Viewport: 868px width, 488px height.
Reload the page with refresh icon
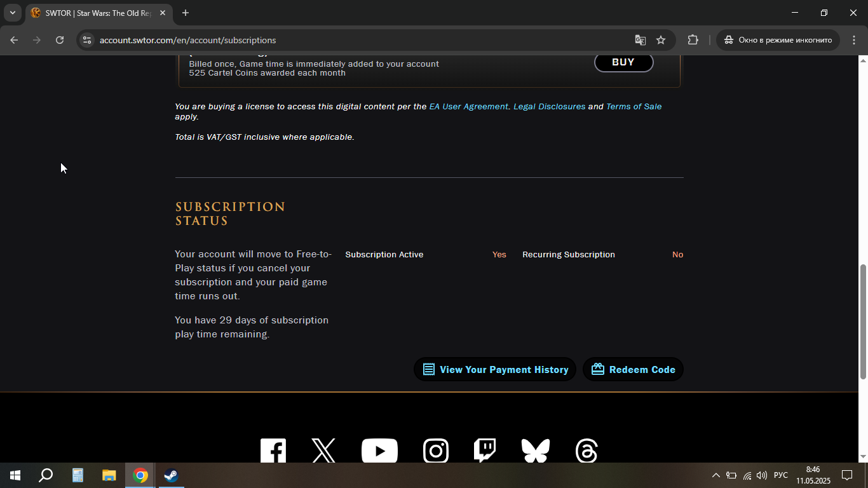coord(60,40)
